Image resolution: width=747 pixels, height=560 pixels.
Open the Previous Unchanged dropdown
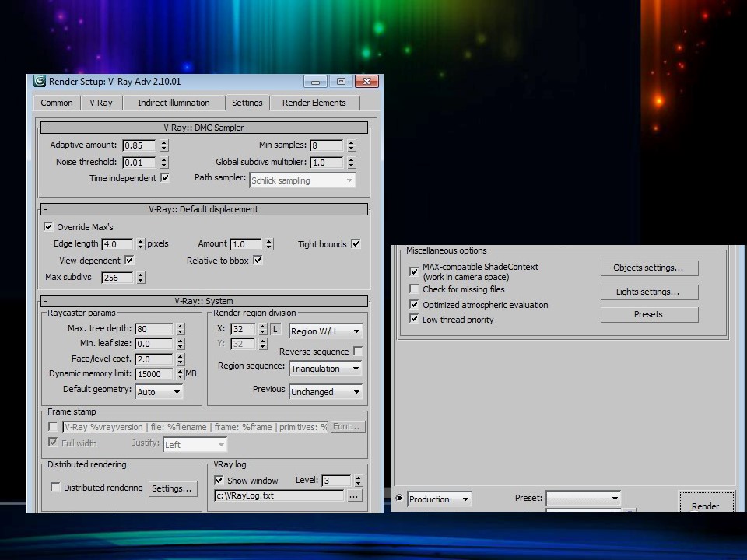[325, 392]
